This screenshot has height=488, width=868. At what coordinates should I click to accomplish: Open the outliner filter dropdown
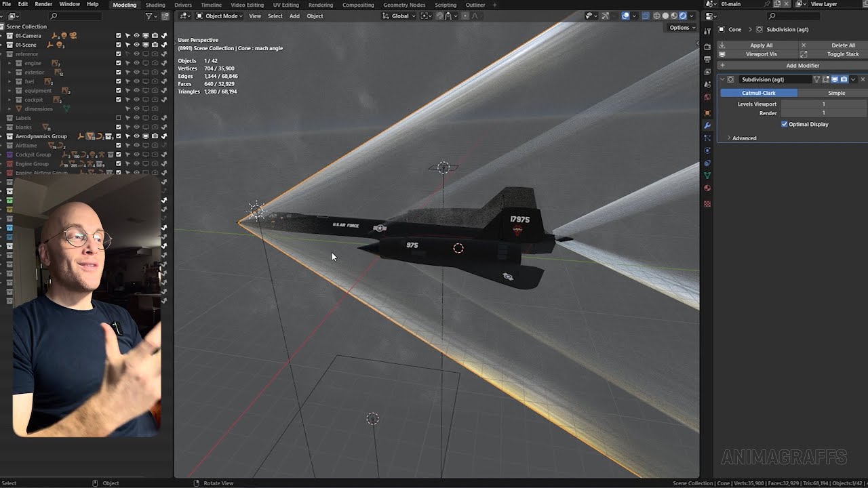point(152,16)
